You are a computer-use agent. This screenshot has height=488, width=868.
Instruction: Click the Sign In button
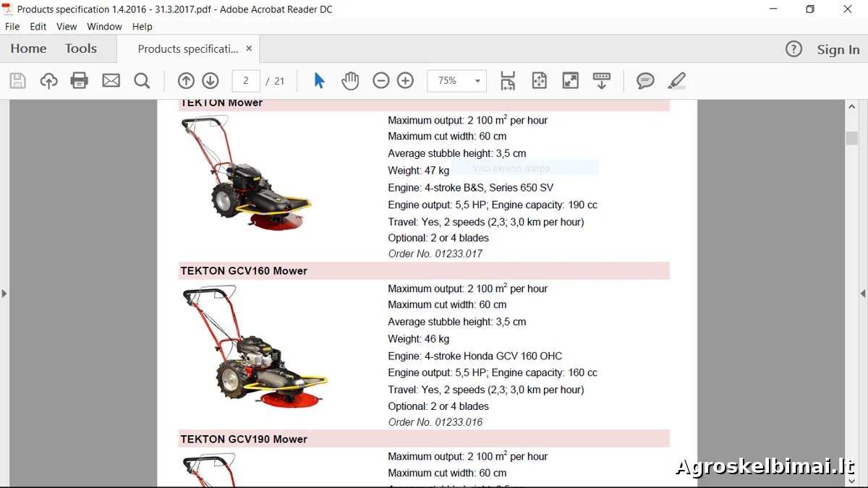pos(838,49)
